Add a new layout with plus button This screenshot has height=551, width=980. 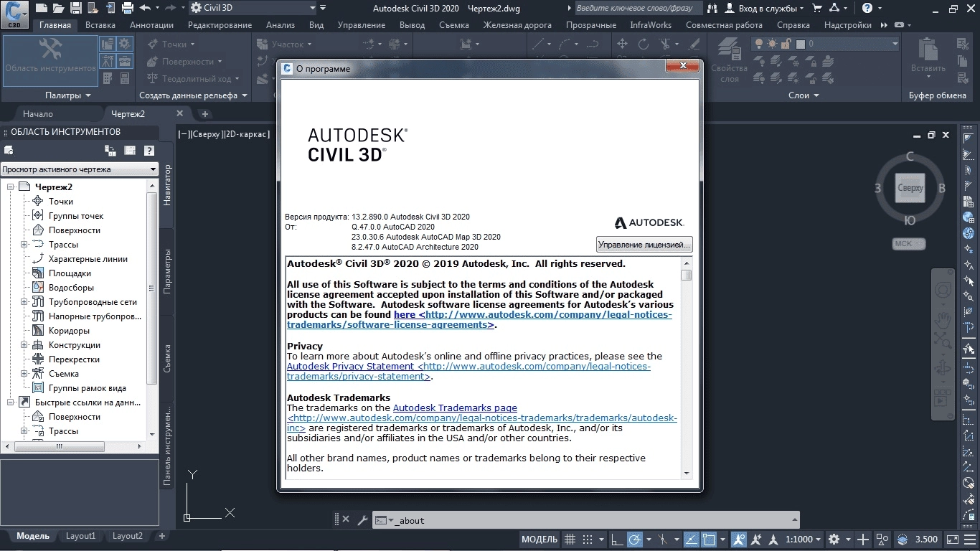tap(161, 536)
